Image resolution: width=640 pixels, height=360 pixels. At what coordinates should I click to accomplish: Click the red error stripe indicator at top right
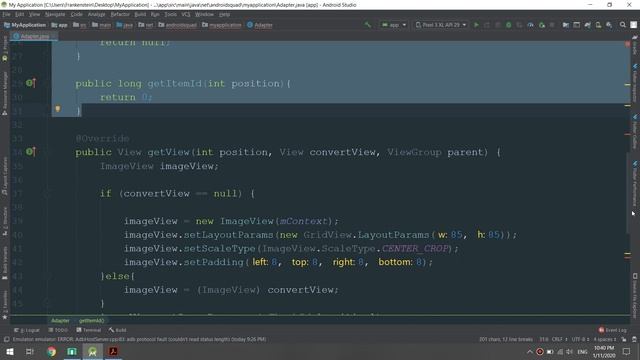(x=627, y=43)
